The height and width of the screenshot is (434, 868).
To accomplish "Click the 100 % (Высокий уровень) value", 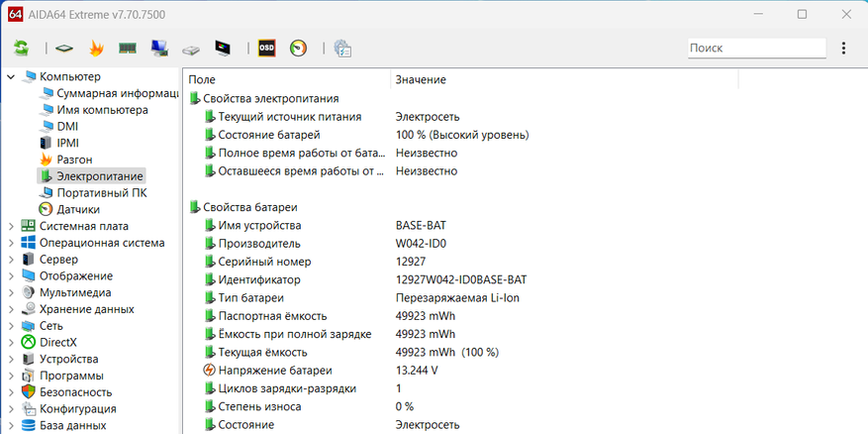I will tap(462, 135).
